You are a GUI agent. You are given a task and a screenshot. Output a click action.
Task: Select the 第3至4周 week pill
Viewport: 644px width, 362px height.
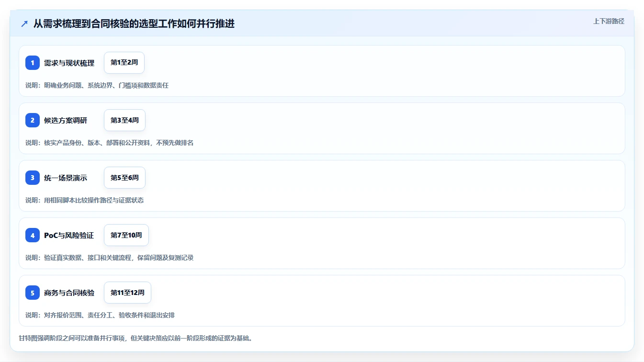[x=124, y=120]
